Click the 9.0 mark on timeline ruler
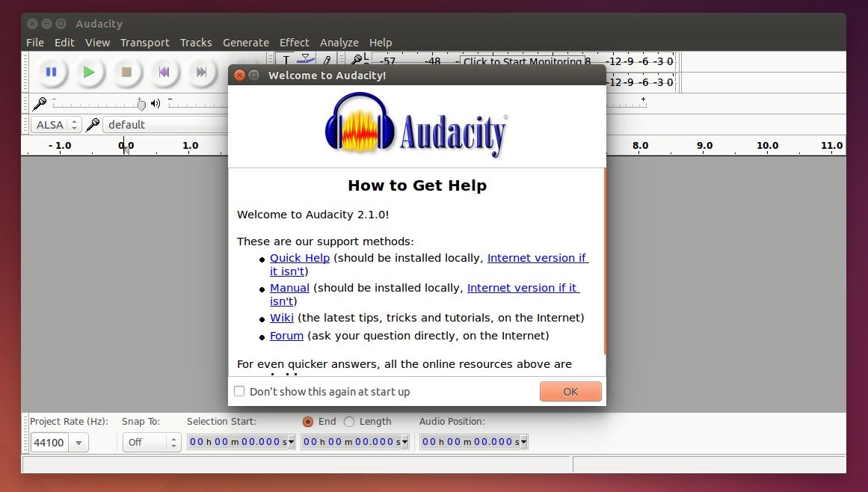This screenshot has height=492, width=868. (x=704, y=146)
